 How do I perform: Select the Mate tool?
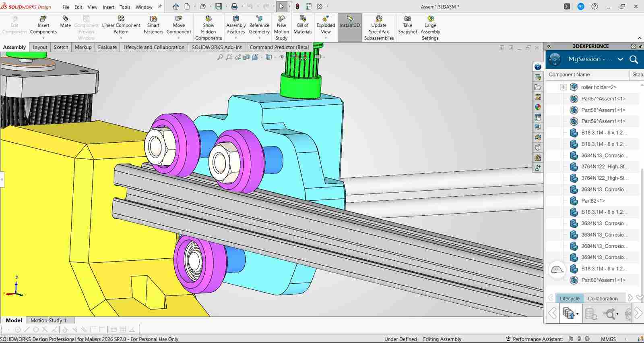tap(65, 22)
